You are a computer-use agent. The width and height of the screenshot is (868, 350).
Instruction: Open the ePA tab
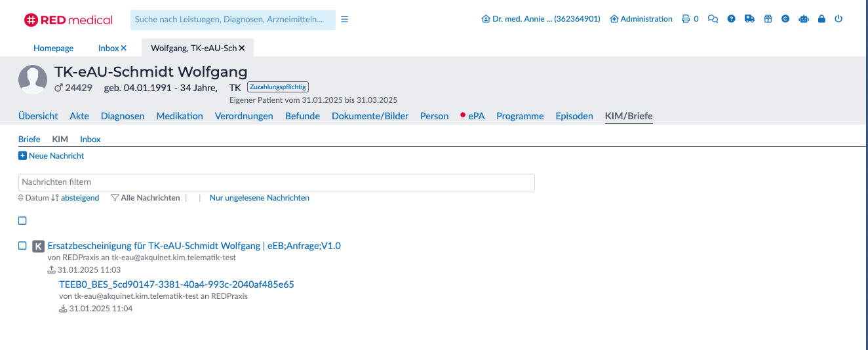point(476,116)
